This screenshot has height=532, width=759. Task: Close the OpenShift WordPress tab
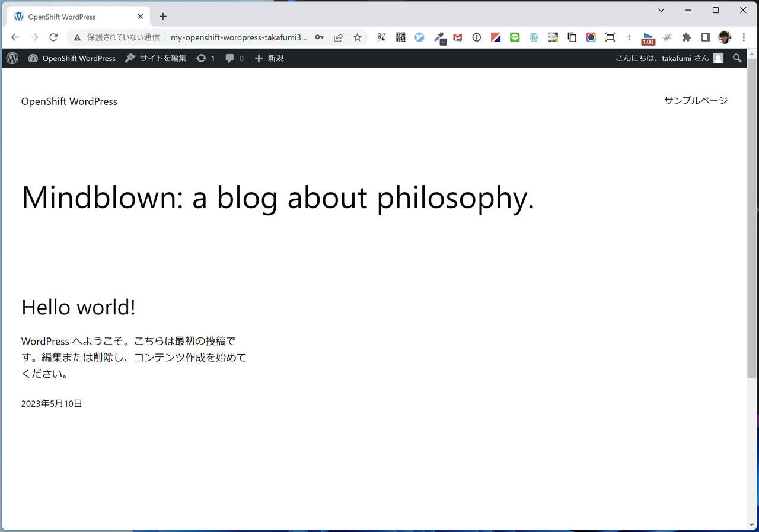click(141, 17)
